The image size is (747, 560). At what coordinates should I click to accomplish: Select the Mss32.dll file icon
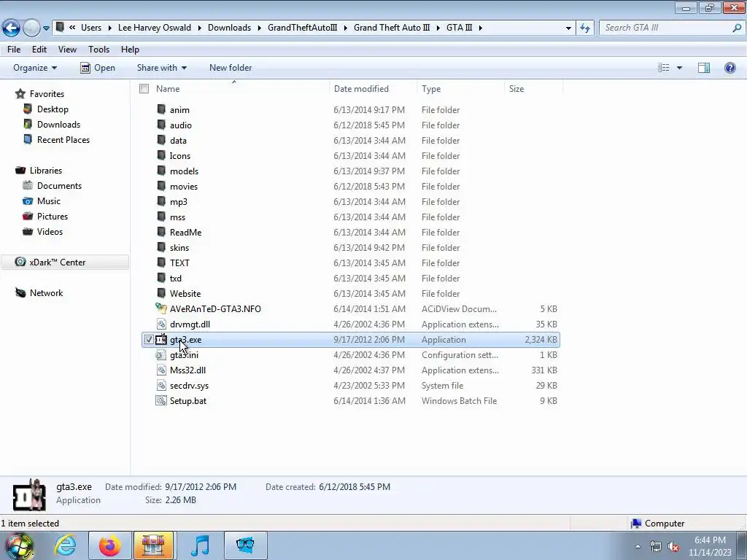pos(161,370)
